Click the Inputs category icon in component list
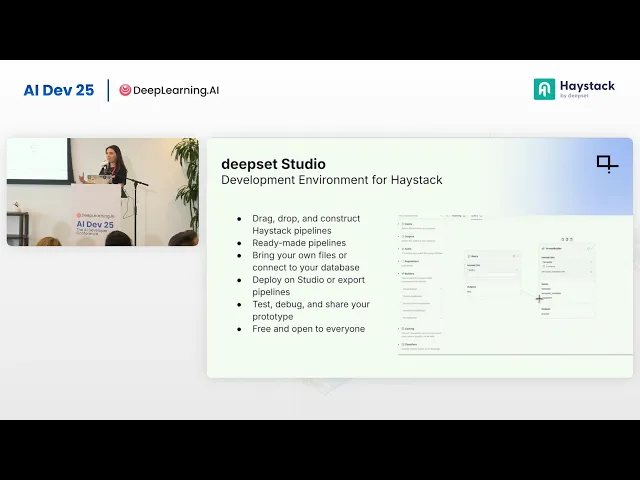Screen dimensions: 640x480 (400, 224)
